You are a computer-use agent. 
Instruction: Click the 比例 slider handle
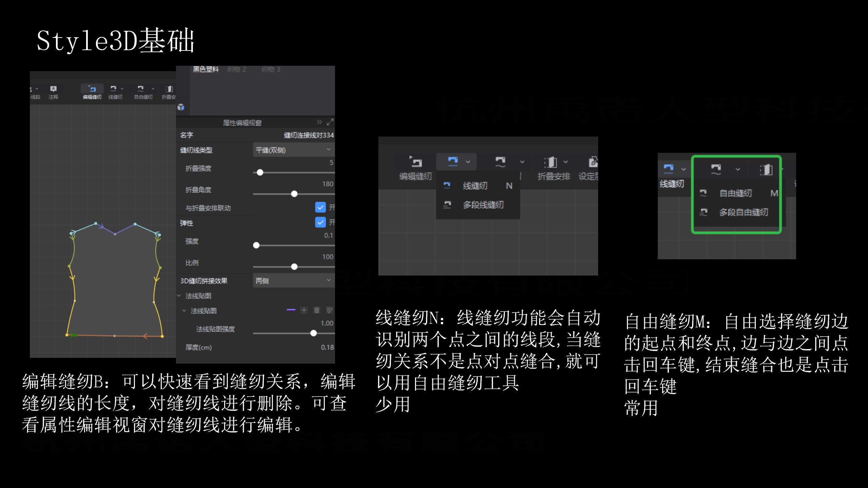coord(294,267)
